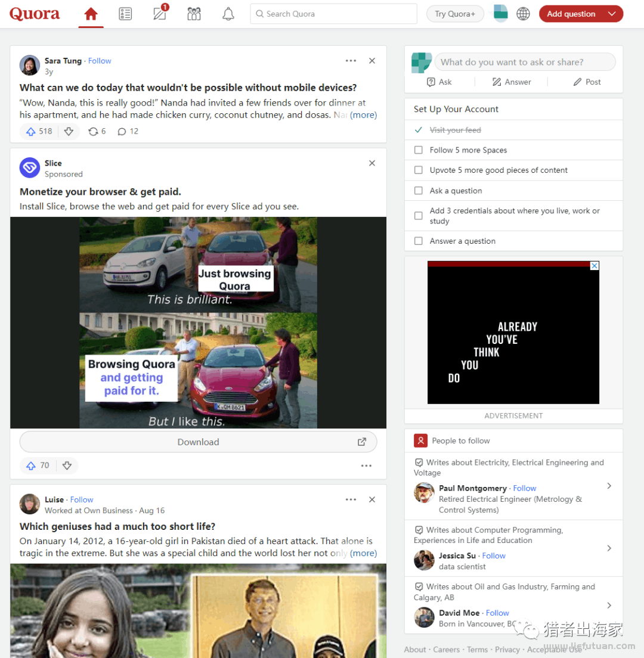This screenshot has height=658, width=644.
Task: Upvote the Slice ad with 70 upvotes
Action: pos(38,465)
